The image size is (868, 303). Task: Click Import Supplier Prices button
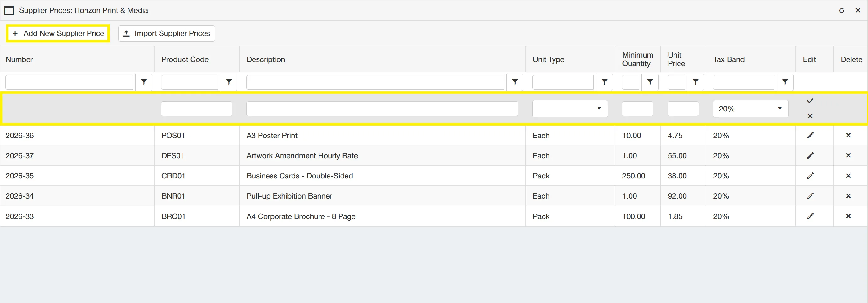point(167,33)
